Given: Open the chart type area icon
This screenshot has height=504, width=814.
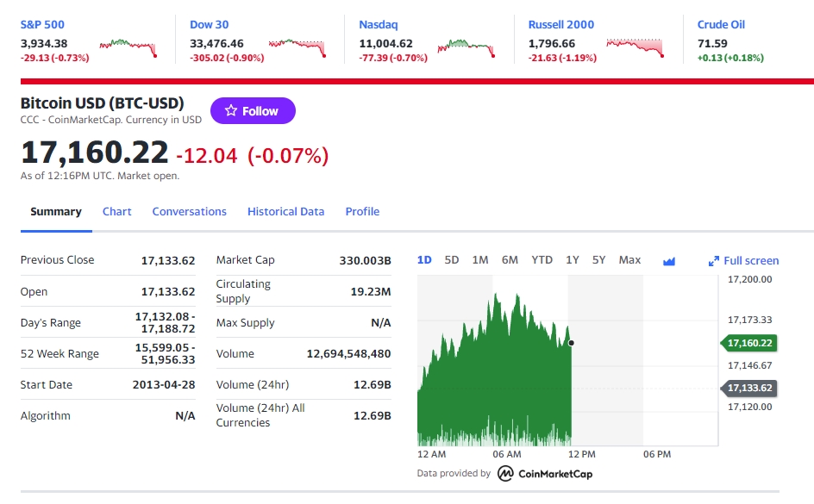Looking at the screenshot, I should (669, 261).
